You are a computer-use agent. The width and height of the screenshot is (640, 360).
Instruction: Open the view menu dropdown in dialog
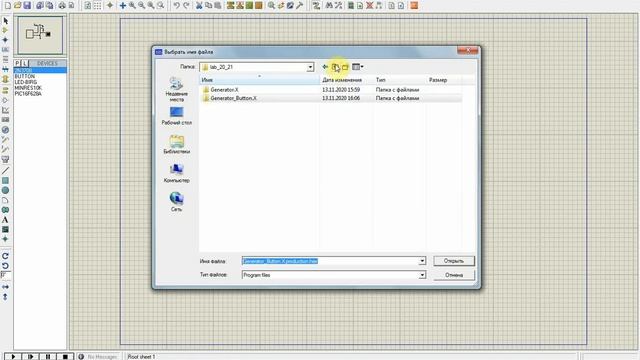358,67
